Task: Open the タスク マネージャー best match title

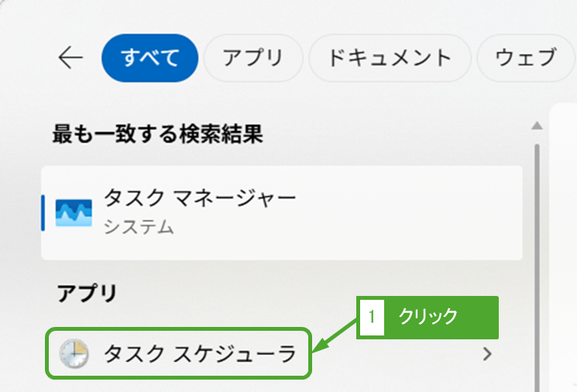Action: pyautogui.click(x=199, y=199)
